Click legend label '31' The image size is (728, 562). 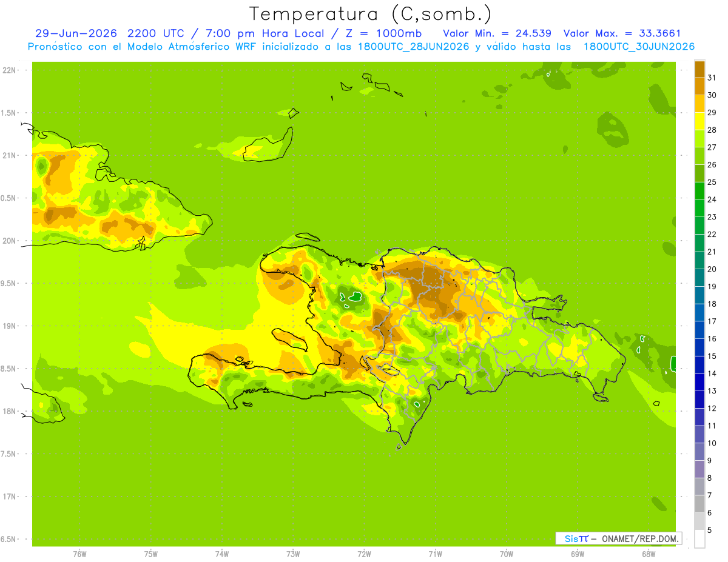(x=712, y=78)
